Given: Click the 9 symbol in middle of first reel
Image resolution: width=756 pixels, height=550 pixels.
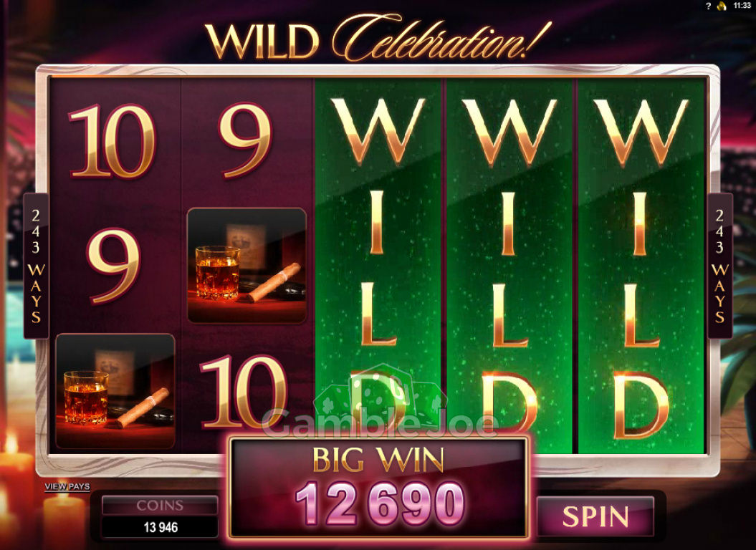Looking at the screenshot, I should (x=114, y=266).
